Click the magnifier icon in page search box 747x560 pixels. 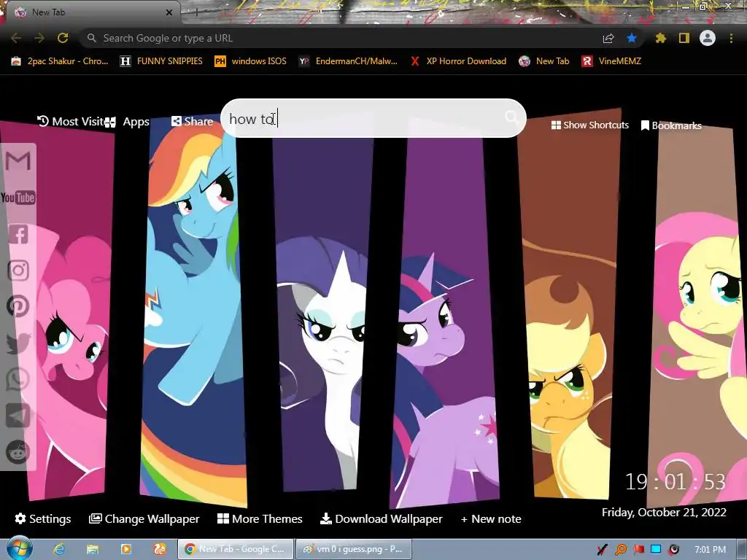(x=511, y=117)
